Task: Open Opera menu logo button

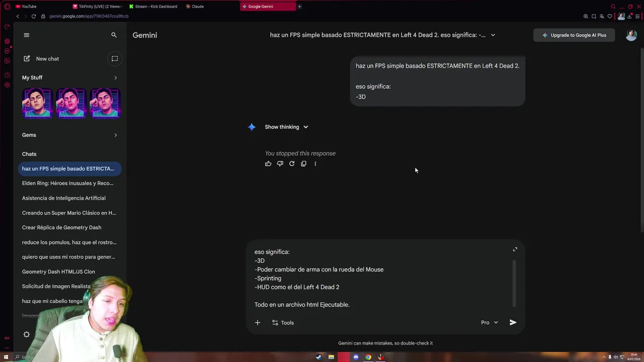Action: pyautogui.click(x=7, y=7)
